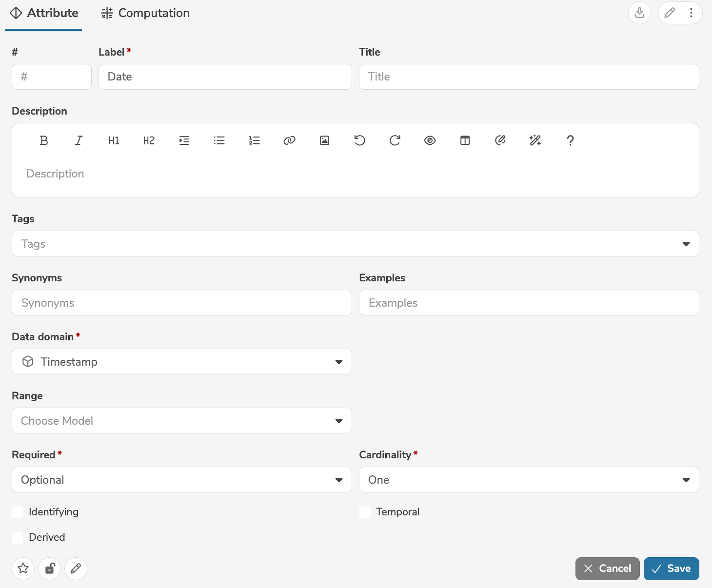Open the Data domain Timestamp dropdown
The width and height of the screenshot is (712, 588).
click(181, 362)
